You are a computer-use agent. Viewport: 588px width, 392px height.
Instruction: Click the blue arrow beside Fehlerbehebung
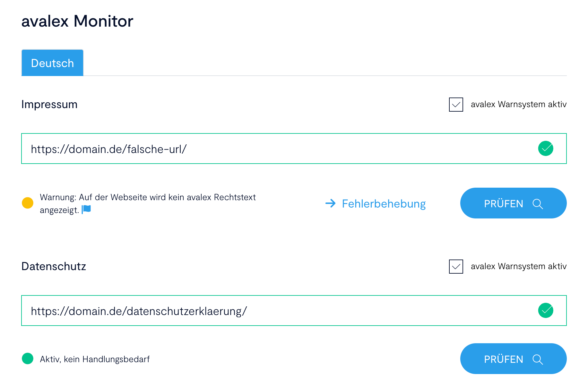[331, 203]
